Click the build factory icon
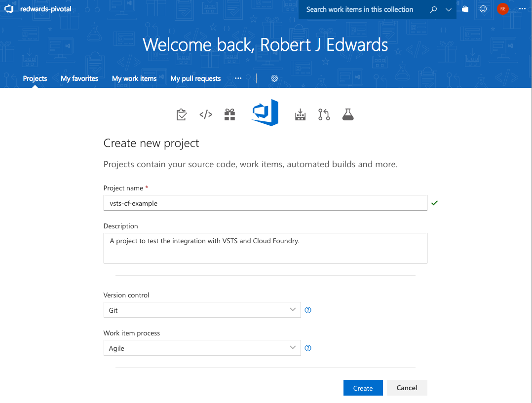The width and height of the screenshot is (532, 403). [x=300, y=115]
